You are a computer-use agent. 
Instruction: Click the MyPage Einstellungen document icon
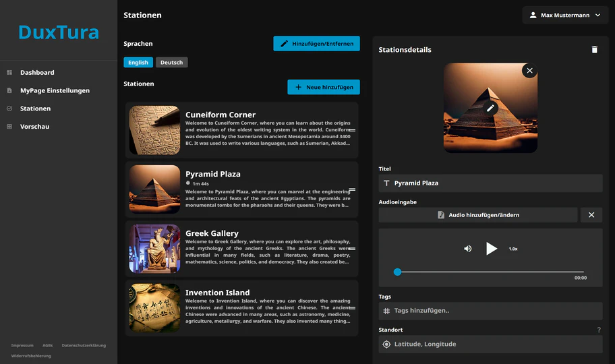[x=9, y=90]
